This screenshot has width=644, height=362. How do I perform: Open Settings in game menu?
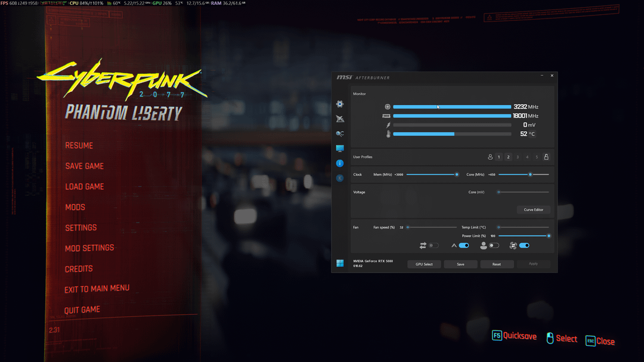click(81, 228)
